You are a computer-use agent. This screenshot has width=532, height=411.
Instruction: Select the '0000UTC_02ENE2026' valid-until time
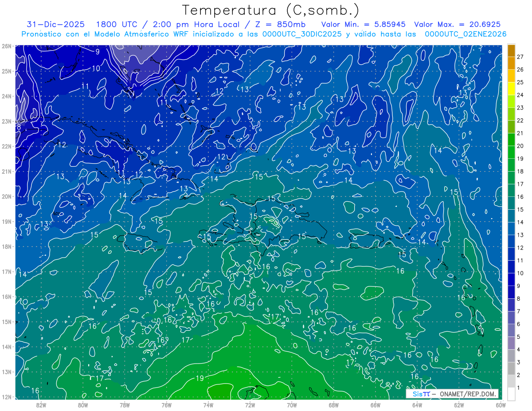click(465, 34)
